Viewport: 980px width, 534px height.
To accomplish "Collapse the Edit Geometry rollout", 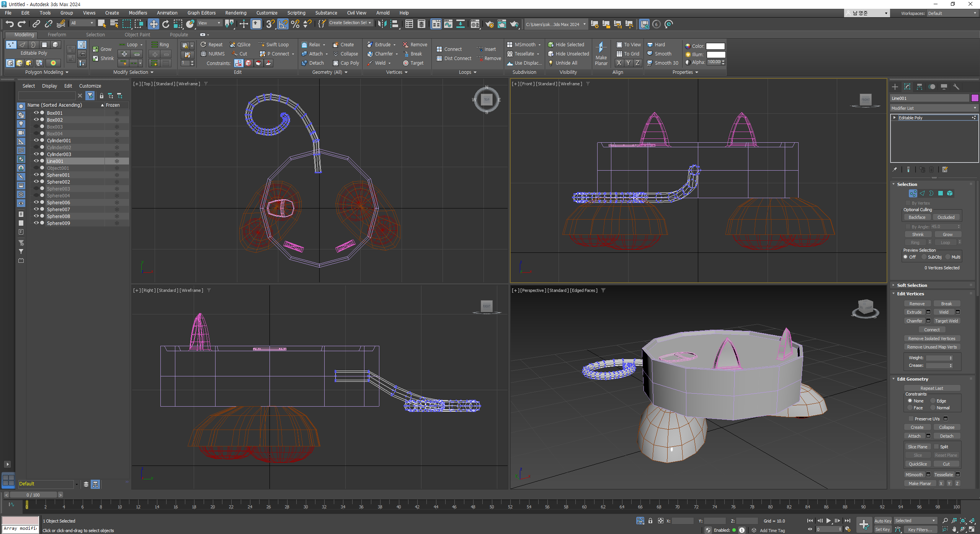I will coord(913,379).
